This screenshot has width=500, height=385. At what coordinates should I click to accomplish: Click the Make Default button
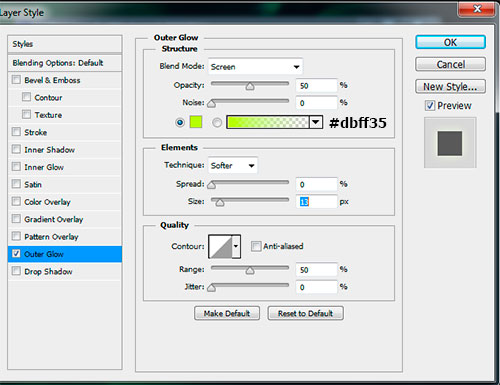[227, 313]
